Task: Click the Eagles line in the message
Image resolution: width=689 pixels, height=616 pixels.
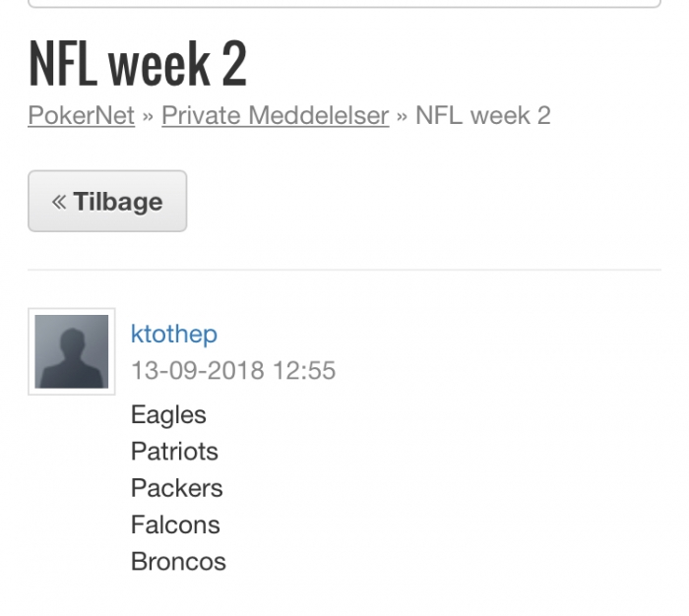Action: tap(168, 415)
